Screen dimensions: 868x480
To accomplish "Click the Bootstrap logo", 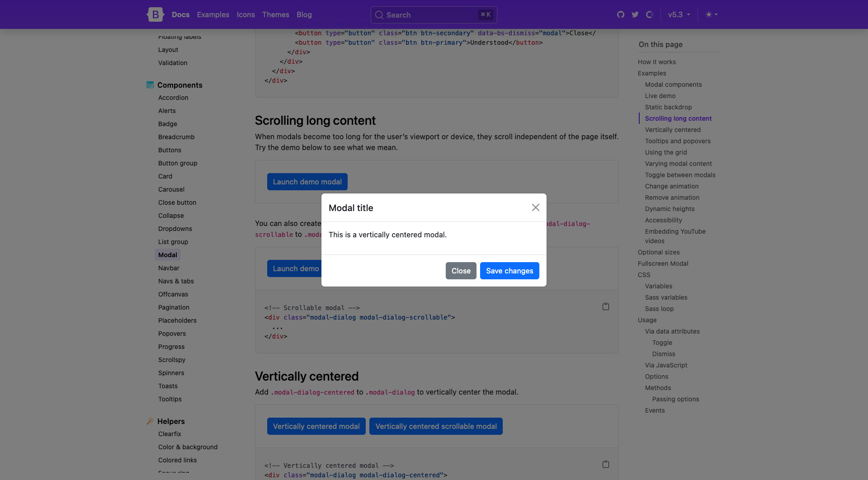I will click(x=155, y=14).
